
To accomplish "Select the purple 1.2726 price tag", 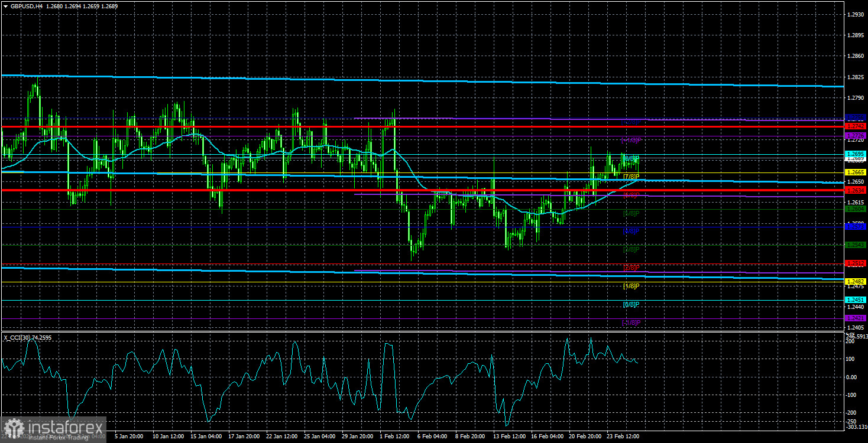I will pos(856,136).
